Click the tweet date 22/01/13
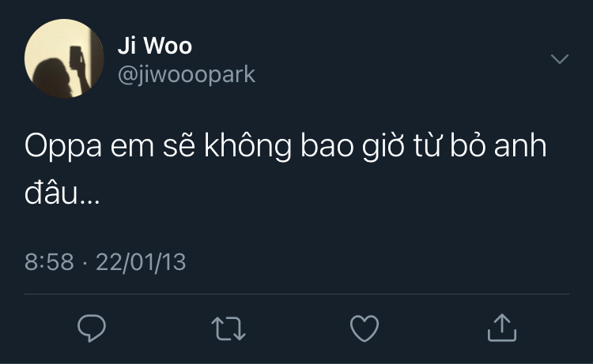 pos(141,261)
